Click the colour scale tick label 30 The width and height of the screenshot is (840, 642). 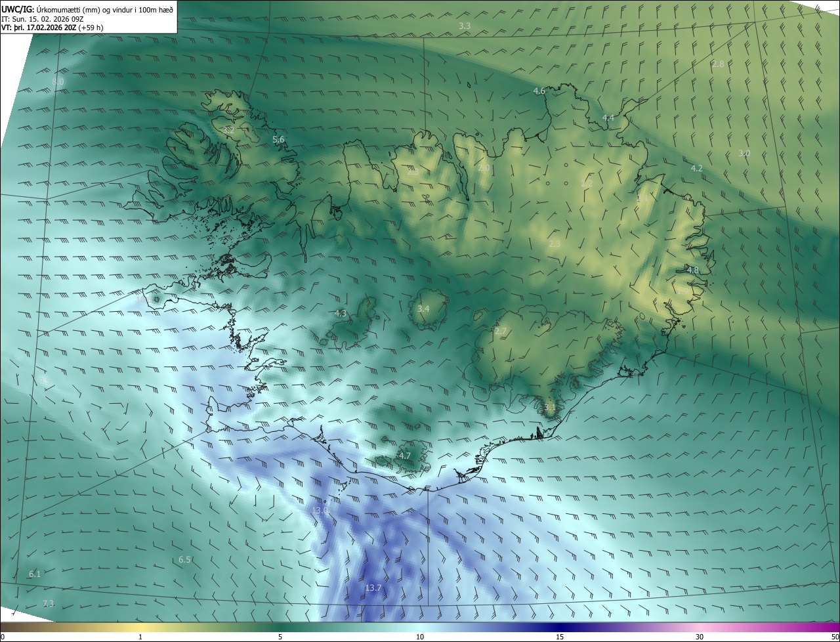click(x=700, y=637)
